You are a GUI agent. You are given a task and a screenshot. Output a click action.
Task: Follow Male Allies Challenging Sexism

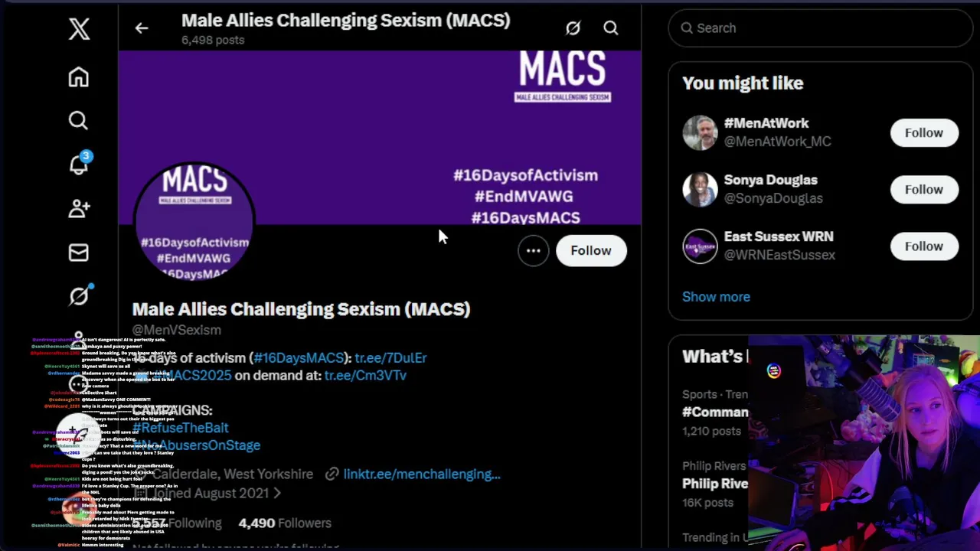coord(590,250)
